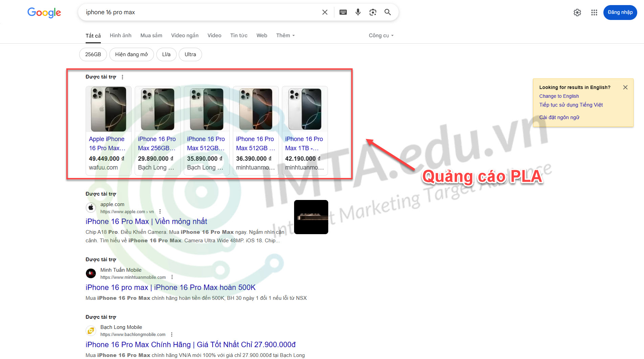Switch to the Video ngắn tab
Image resolution: width=644 pixels, height=359 pixels.
[185, 36]
